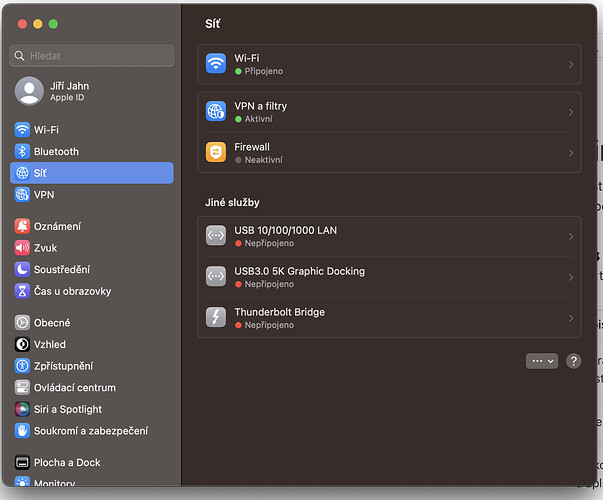Expand the Wi-Fi row chevron
Image resolution: width=603 pixels, height=500 pixels.
570,65
